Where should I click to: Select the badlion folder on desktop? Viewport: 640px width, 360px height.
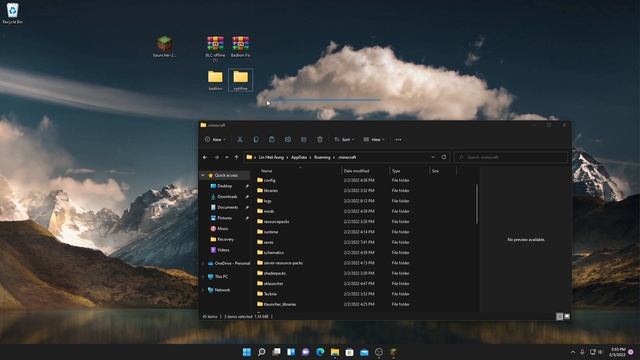pyautogui.click(x=215, y=80)
